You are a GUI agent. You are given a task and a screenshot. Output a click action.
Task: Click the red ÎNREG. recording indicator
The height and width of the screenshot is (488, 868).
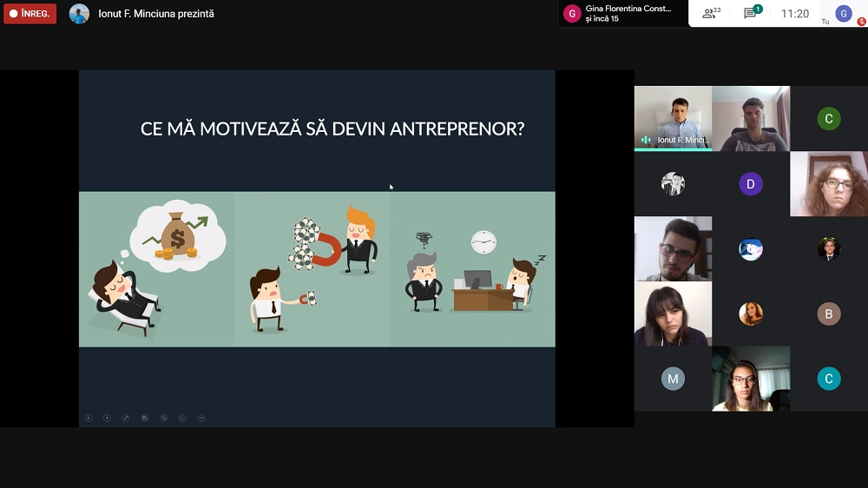coord(30,14)
